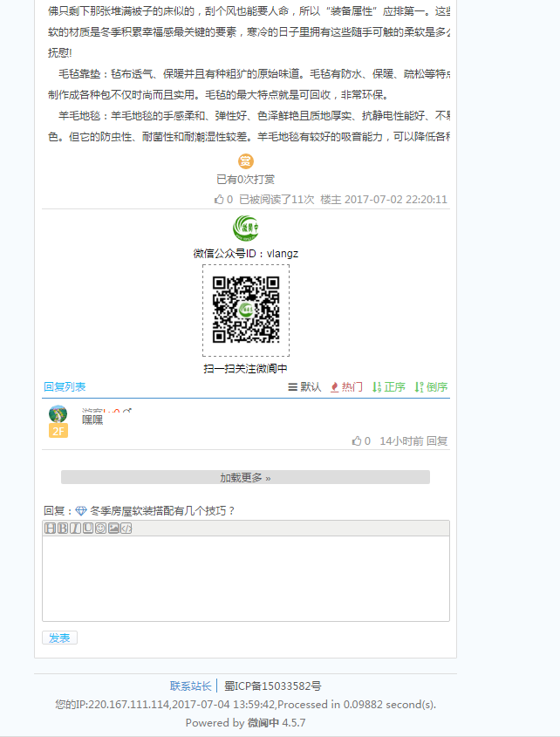This screenshot has height=737, width=560.
Task: Click the blue diamond icon beside thread title
Action: coord(81,511)
